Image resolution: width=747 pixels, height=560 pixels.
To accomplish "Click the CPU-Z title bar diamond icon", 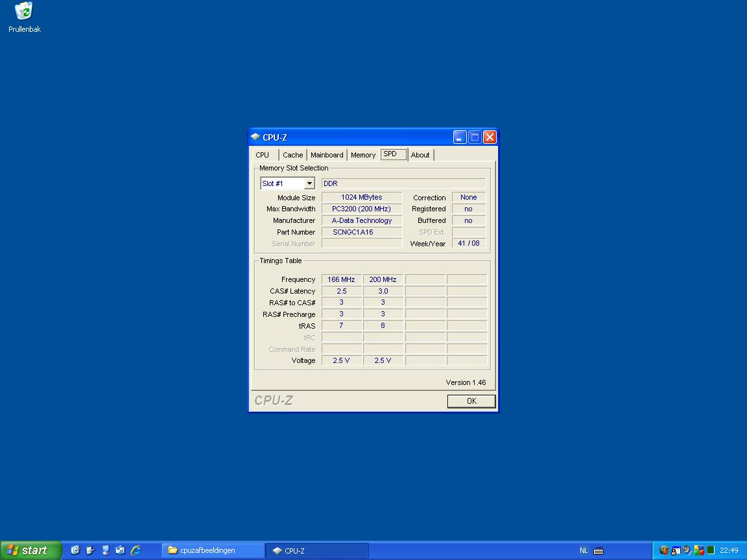I will click(255, 137).
